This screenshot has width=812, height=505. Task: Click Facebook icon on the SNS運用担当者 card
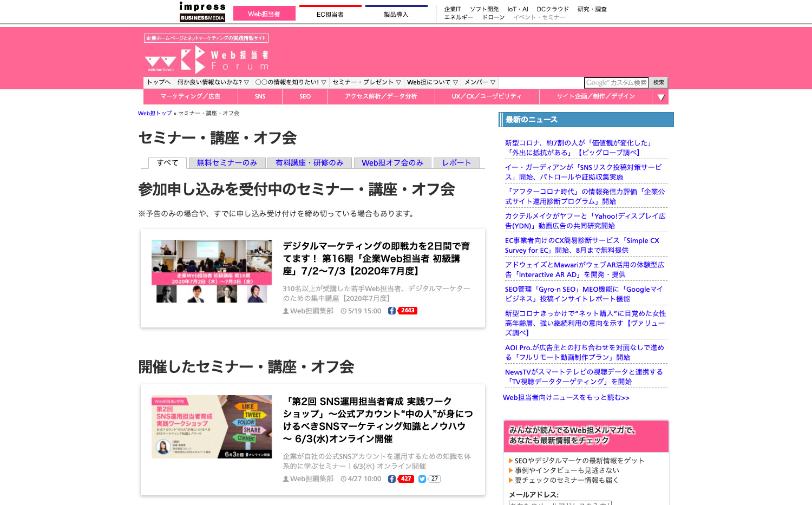pos(392,479)
